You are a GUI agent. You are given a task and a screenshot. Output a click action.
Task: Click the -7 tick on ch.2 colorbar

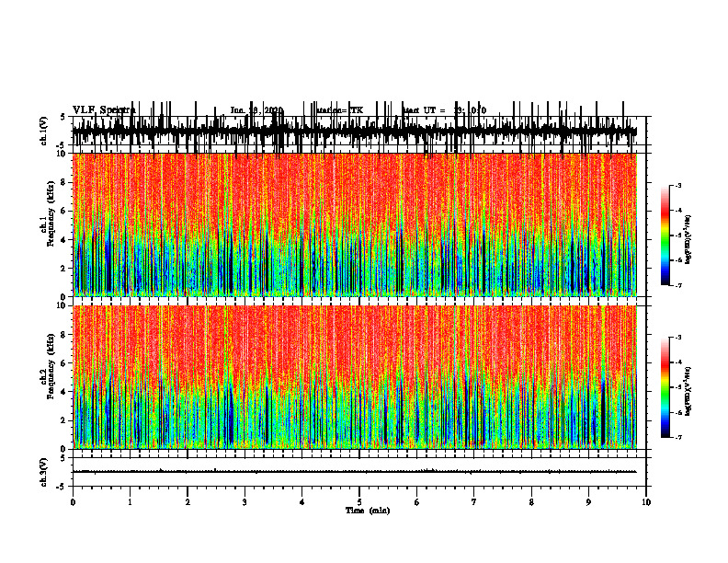(677, 438)
